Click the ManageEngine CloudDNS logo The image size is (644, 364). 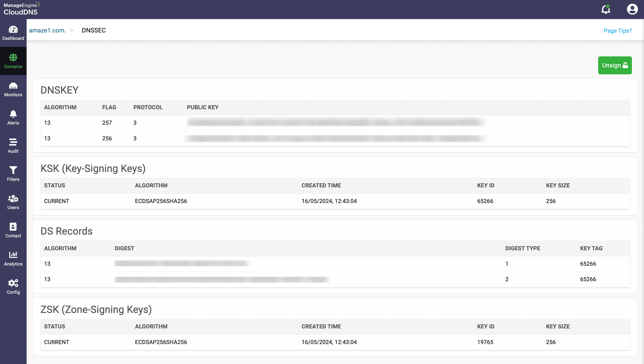point(21,9)
